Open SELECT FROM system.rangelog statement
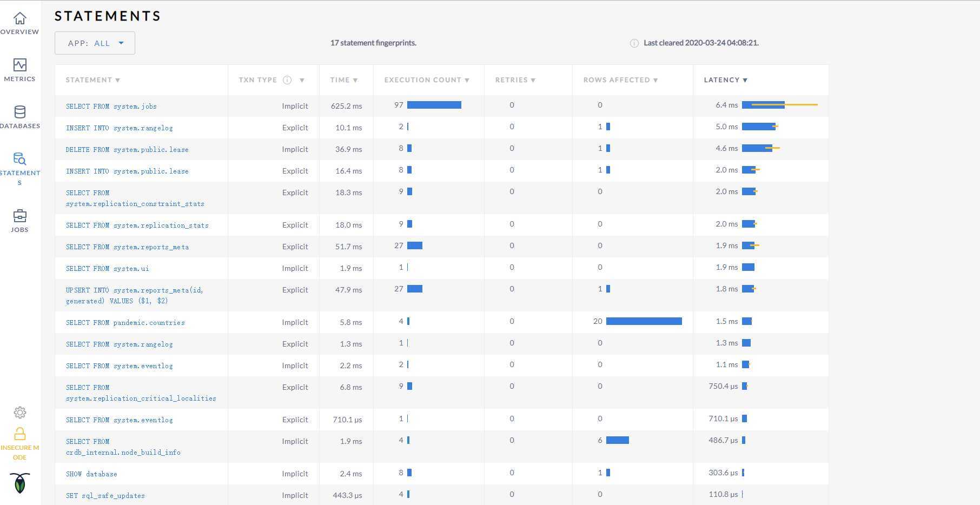This screenshot has height=505, width=980. click(x=120, y=344)
